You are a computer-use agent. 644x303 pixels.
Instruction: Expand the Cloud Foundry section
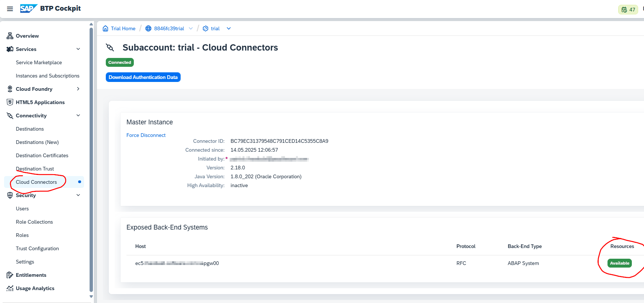pyautogui.click(x=78, y=89)
